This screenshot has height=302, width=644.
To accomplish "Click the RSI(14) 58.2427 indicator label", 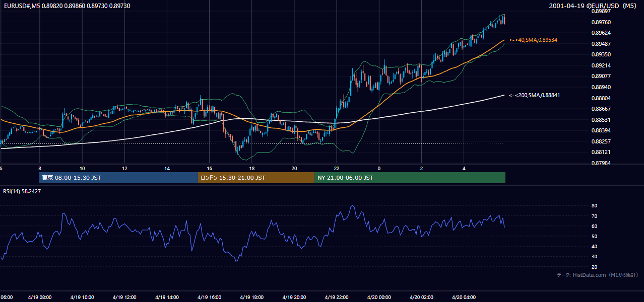I will [x=22, y=191].
